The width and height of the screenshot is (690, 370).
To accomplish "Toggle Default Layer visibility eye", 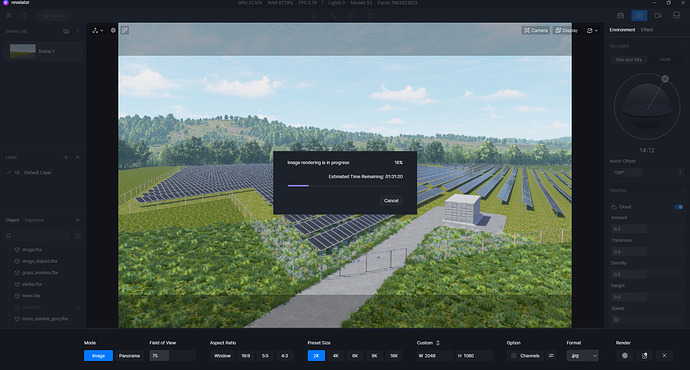I will point(17,172).
